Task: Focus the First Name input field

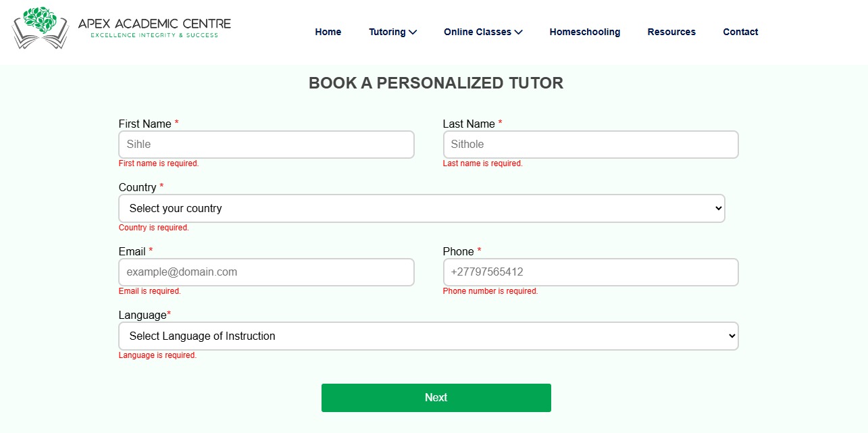Action: [x=266, y=145]
